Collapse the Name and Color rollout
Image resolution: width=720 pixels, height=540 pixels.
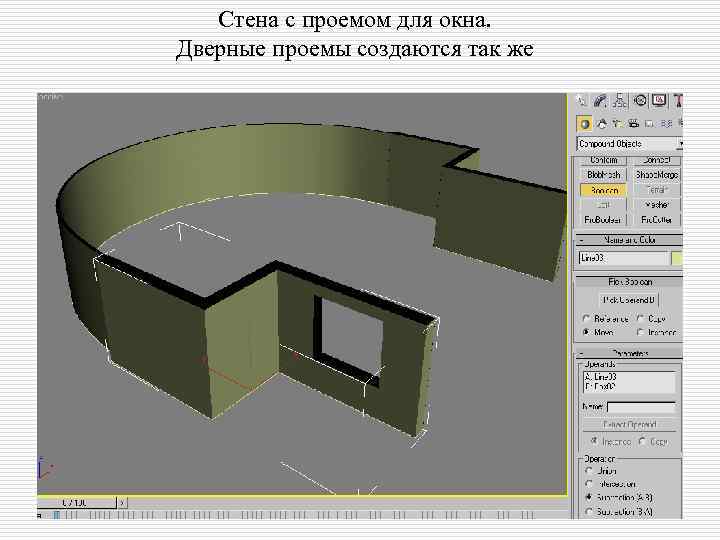point(629,240)
